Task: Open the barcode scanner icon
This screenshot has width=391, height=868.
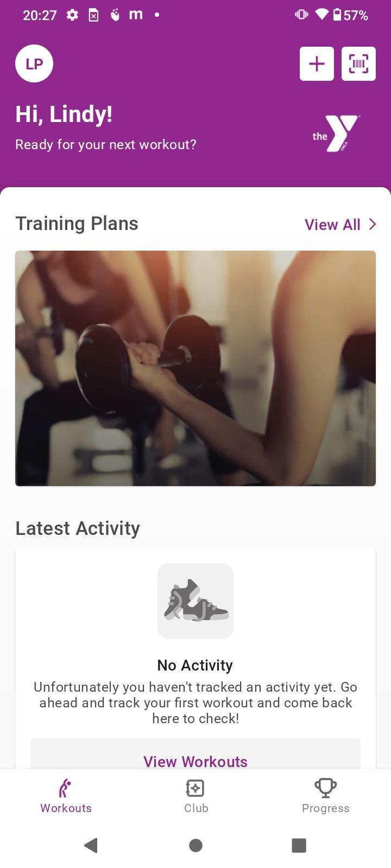Action: click(358, 63)
